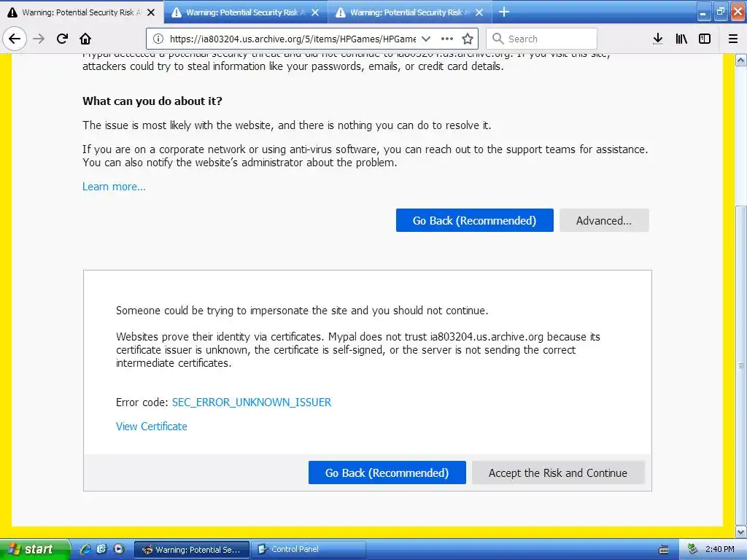Open the downloads arrow panel
Viewport: 747px width, 560px height.
(x=658, y=39)
